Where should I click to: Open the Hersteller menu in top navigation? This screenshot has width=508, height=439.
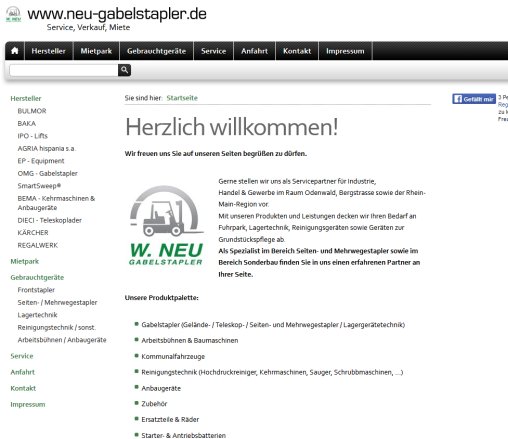pyautogui.click(x=49, y=51)
